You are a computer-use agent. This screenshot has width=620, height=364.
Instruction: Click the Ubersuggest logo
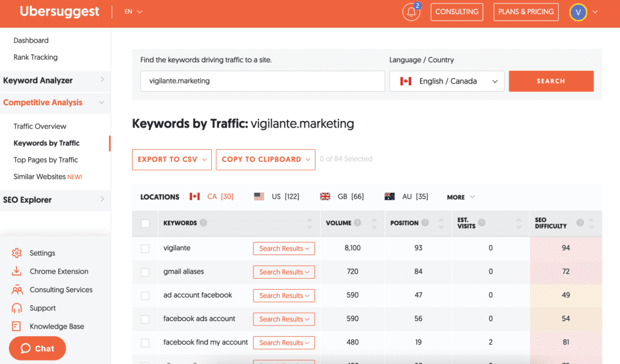59,11
